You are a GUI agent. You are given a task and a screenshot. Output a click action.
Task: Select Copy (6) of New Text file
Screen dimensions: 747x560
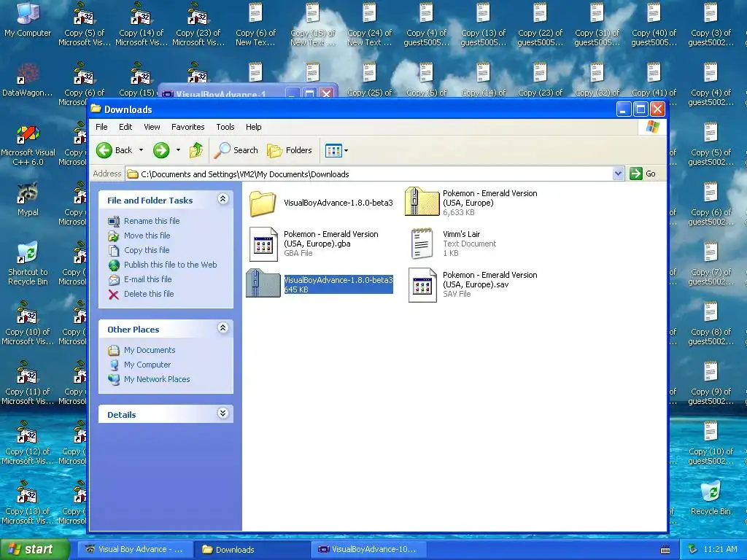(255, 13)
